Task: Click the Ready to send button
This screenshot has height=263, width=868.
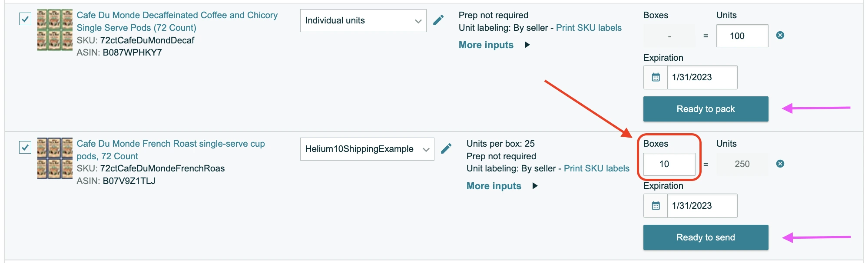Action: (x=706, y=237)
